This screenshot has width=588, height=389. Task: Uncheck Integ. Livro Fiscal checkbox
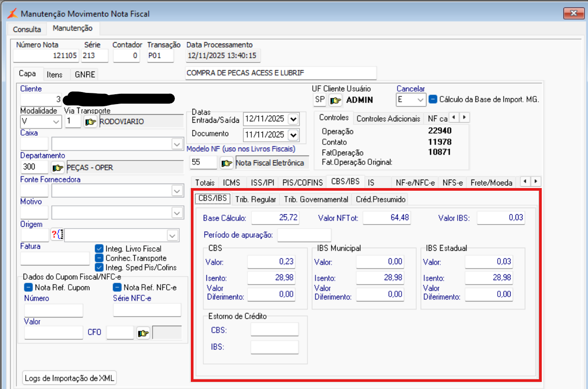coord(99,249)
